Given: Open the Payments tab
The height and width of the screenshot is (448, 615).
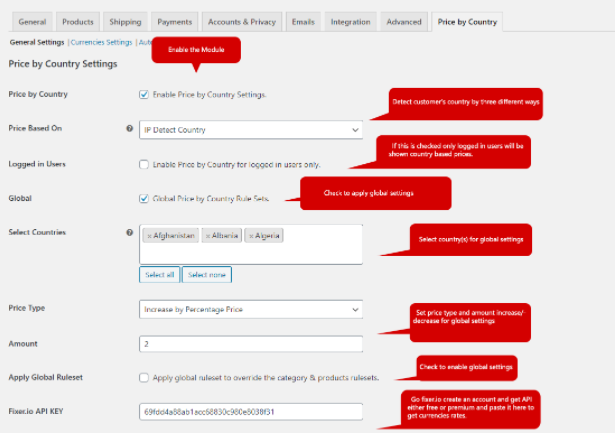Looking at the screenshot, I should coord(175,22).
